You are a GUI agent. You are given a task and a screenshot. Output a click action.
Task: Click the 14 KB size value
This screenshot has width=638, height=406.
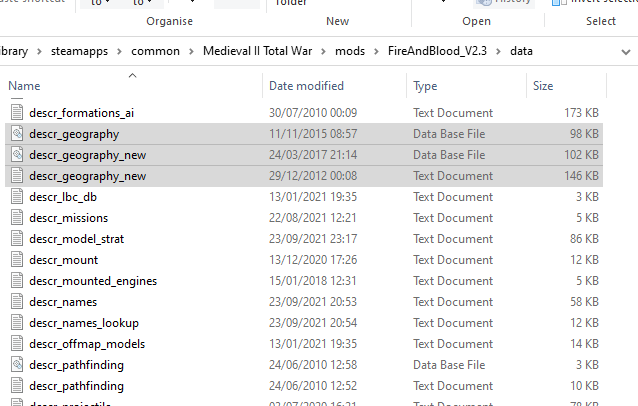(584, 344)
